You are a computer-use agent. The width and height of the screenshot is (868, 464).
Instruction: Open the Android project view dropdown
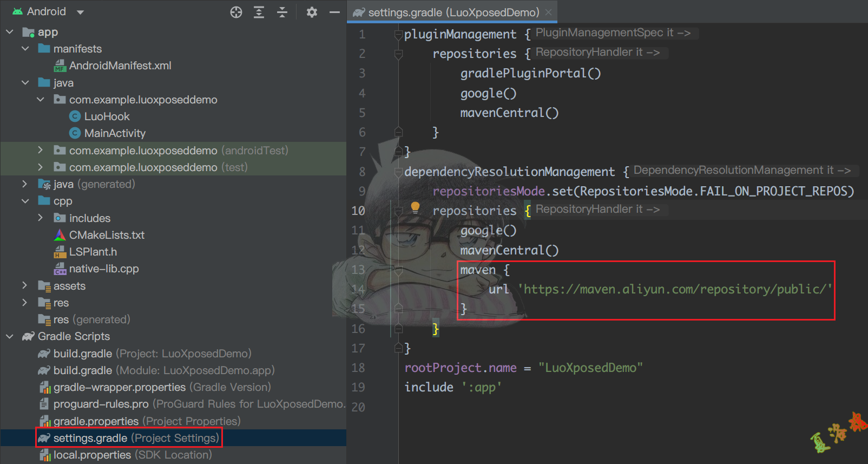pos(80,12)
